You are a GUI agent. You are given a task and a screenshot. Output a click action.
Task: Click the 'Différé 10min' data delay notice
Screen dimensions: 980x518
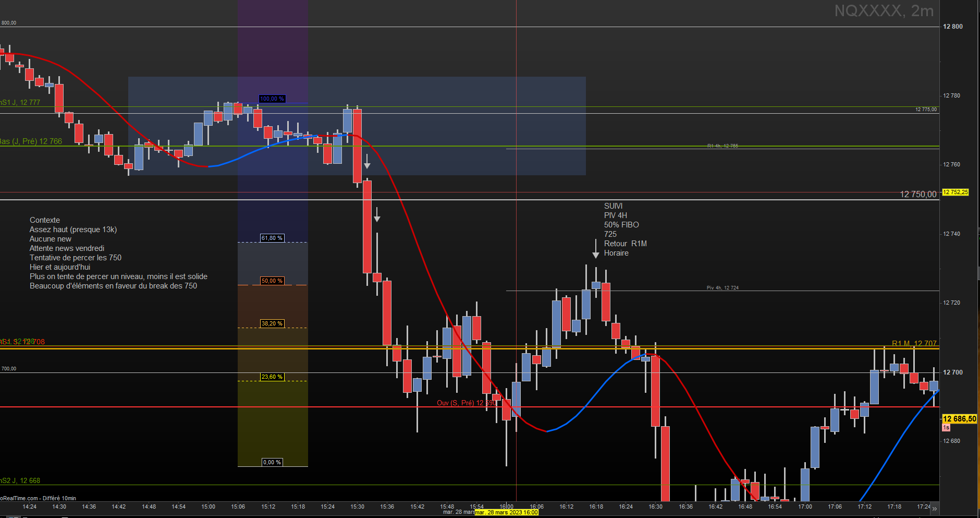point(59,498)
